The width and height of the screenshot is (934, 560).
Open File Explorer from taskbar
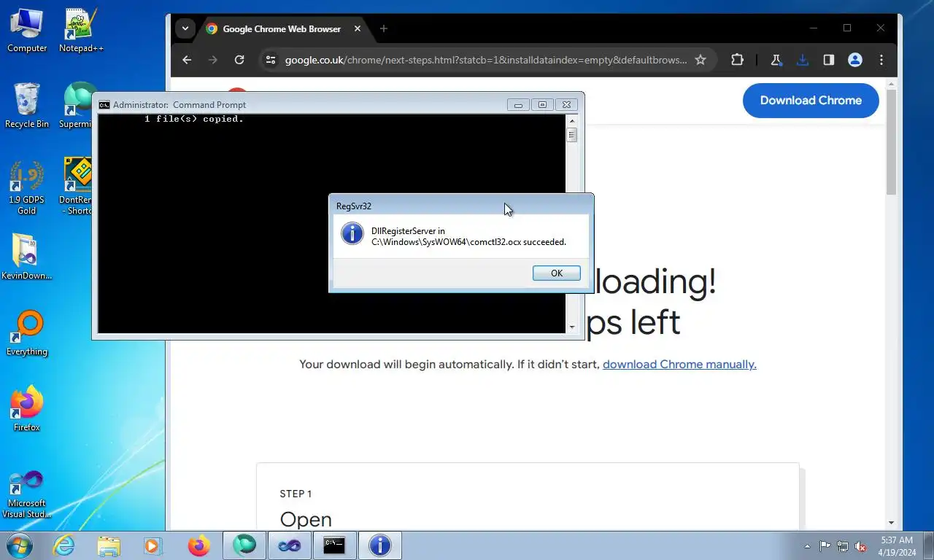coord(109,545)
